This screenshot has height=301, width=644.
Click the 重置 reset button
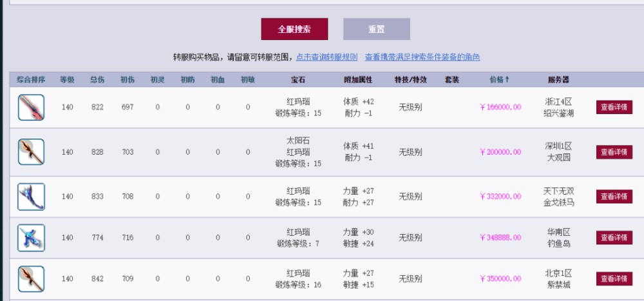(x=377, y=29)
